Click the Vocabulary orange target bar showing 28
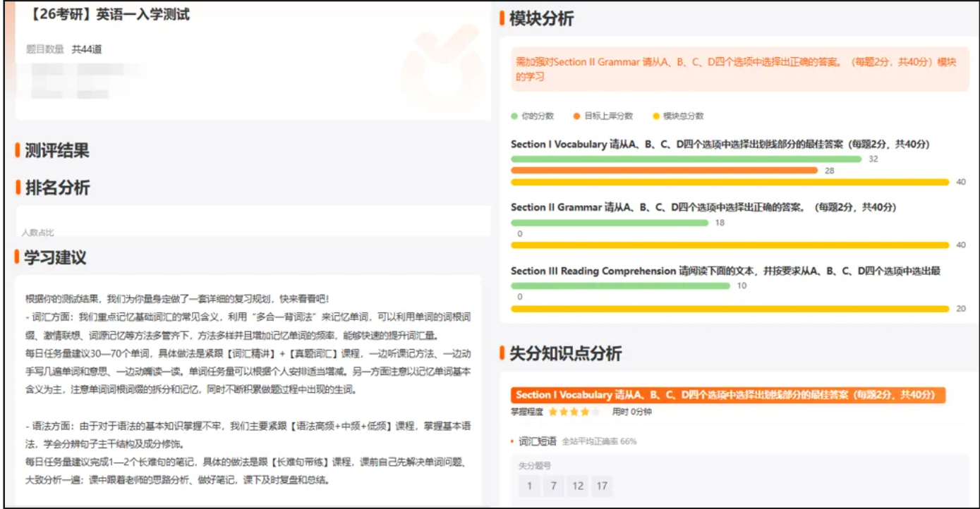Viewport: 980px width, 509px height. pyautogui.click(x=664, y=171)
